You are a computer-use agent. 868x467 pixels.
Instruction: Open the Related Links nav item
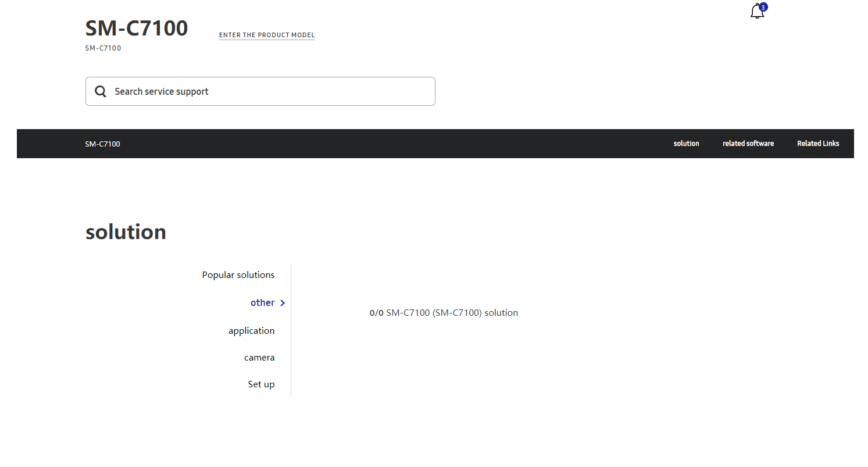[818, 144]
